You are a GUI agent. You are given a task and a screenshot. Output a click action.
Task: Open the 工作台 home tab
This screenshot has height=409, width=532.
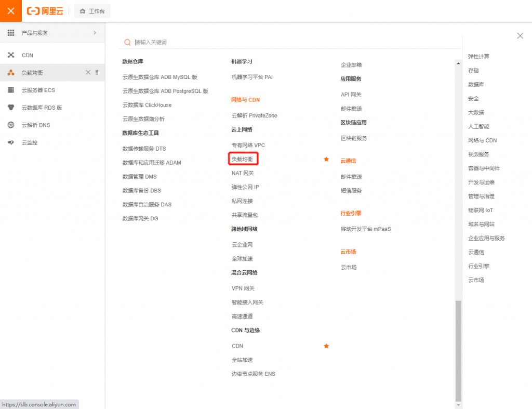92,11
